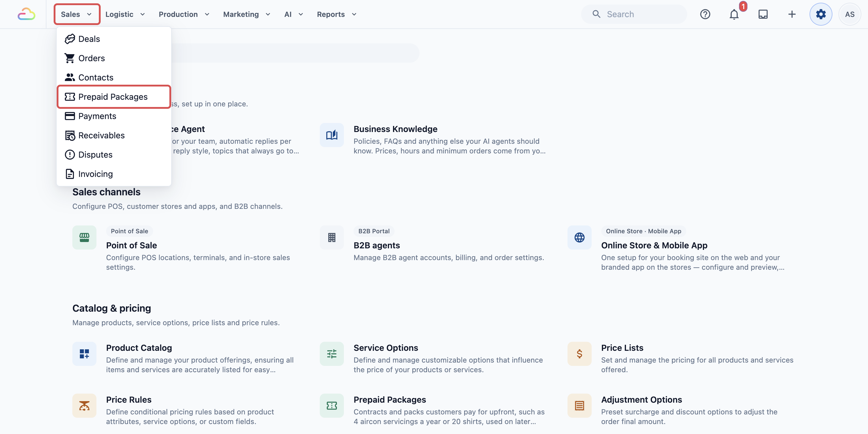Open Product Catalog settings title
This screenshot has height=434, width=868.
pos(139,348)
